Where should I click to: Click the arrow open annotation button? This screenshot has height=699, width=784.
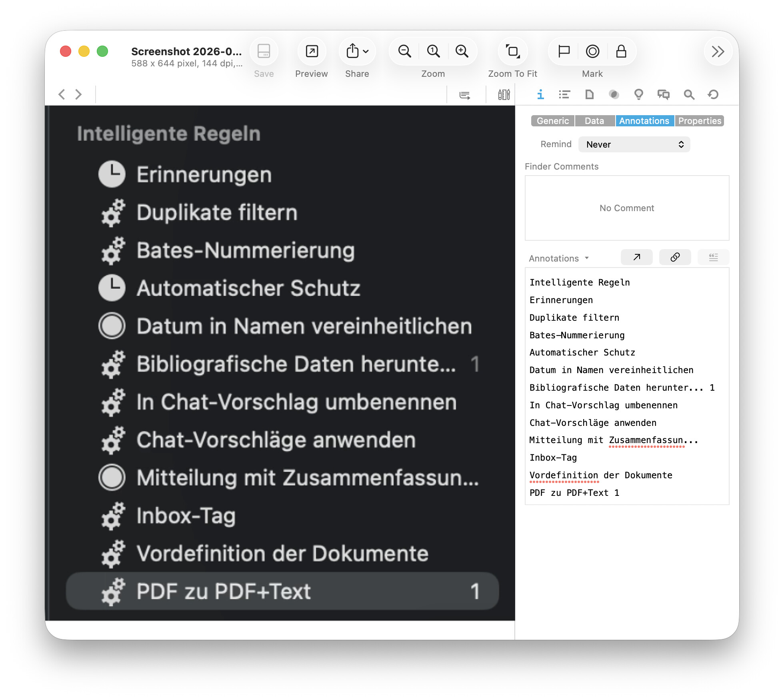[636, 257]
